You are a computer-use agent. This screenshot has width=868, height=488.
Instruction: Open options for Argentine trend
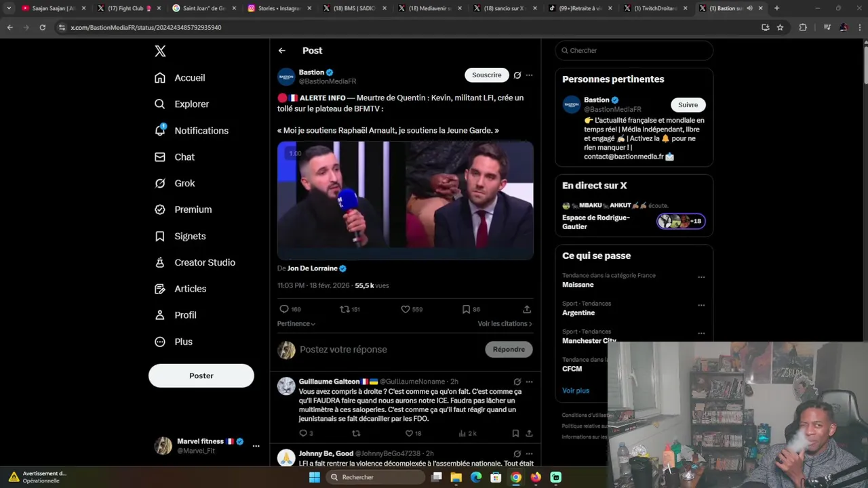tap(701, 305)
